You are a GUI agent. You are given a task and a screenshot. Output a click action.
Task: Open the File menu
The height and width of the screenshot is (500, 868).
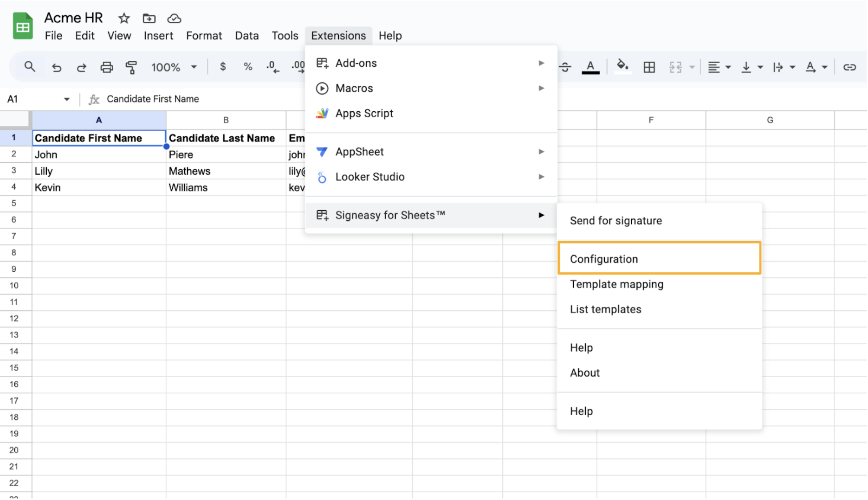coord(53,36)
